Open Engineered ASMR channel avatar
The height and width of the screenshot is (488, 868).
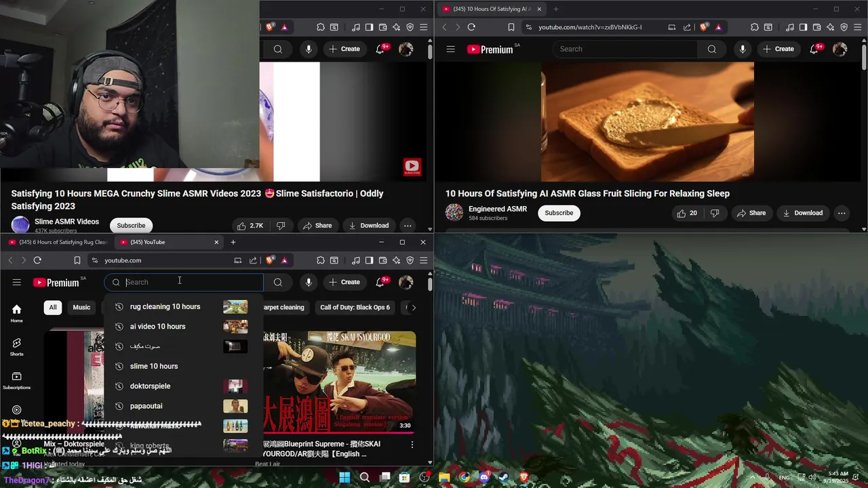(x=454, y=213)
